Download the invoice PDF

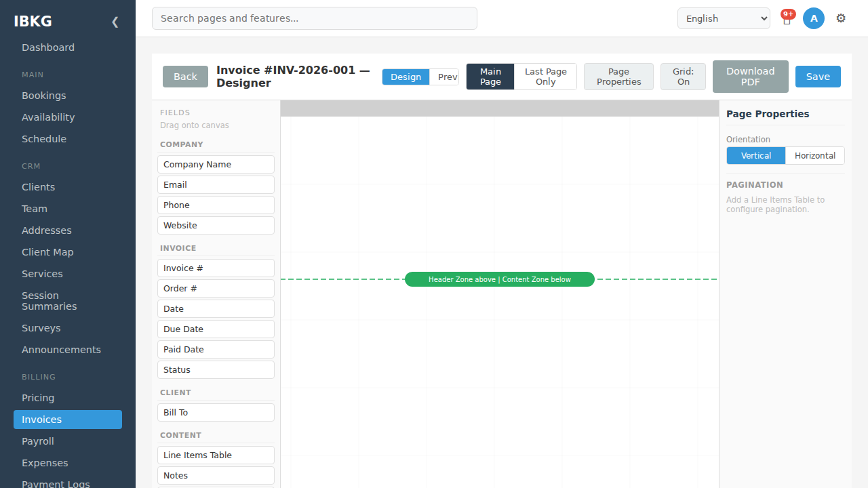coord(750,77)
